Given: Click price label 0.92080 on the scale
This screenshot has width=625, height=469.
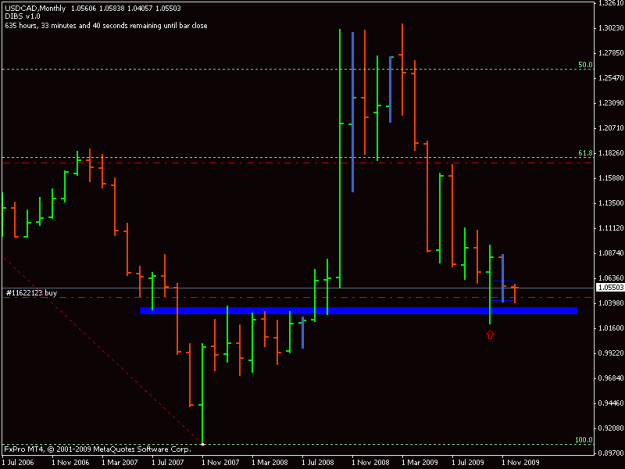Looking at the screenshot, I should click(610, 428).
